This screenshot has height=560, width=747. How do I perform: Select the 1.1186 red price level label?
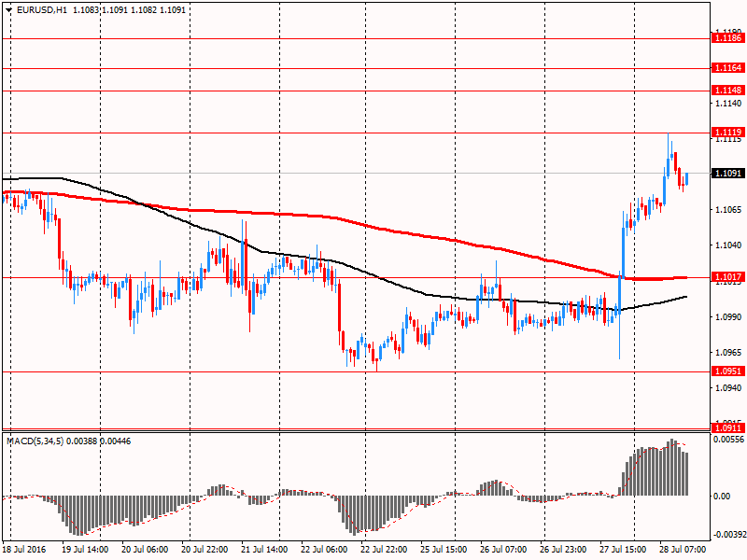tap(728, 38)
